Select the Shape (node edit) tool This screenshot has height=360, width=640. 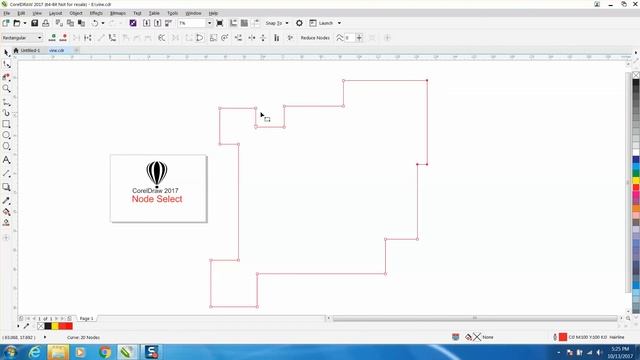[x=6, y=64]
